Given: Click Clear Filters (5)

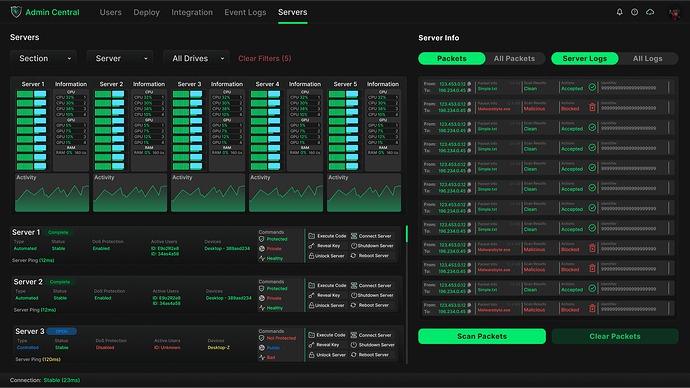Looking at the screenshot, I should pyautogui.click(x=264, y=59).
